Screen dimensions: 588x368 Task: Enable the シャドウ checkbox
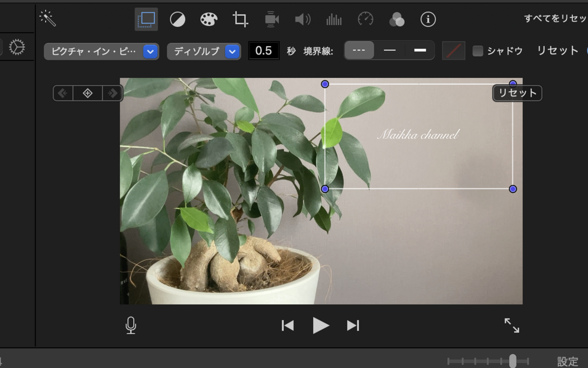pyautogui.click(x=478, y=51)
